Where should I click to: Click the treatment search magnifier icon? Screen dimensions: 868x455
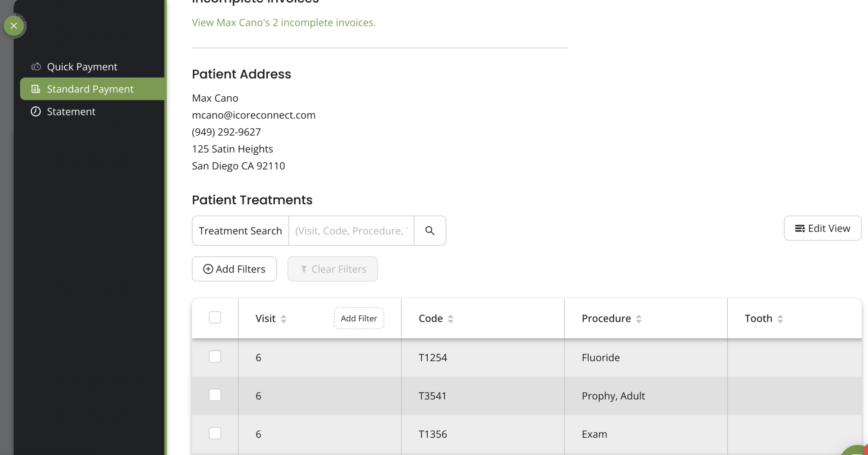(x=430, y=230)
